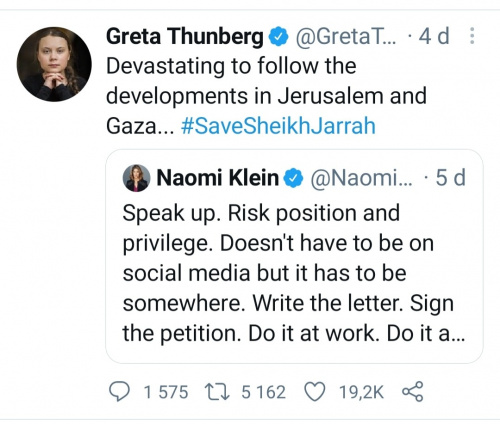
Task: Click Naomi Klein's verified badge
Action: [x=293, y=178]
